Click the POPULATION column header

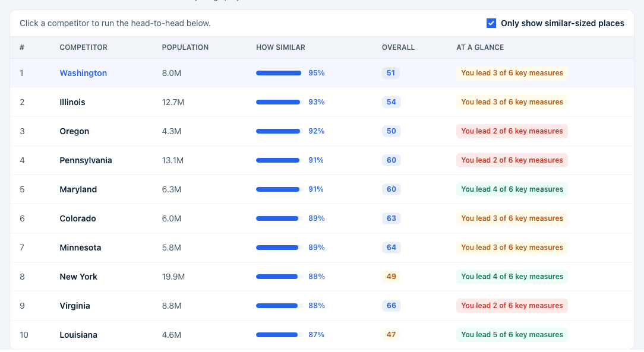click(x=185, y=47)
